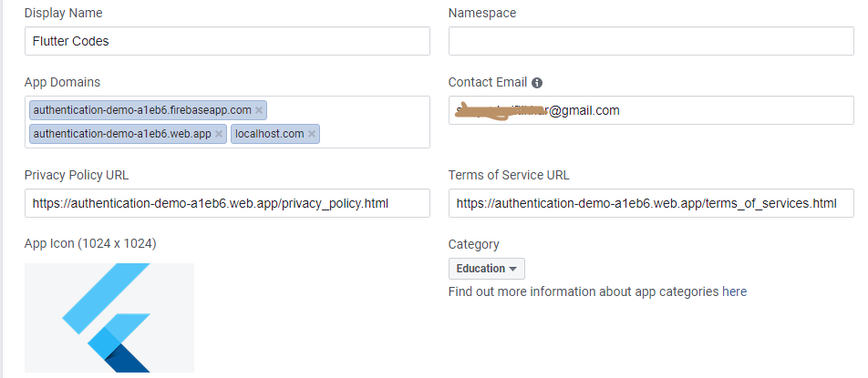Click the Terms of Service URL field

click(x=651, y=203)
